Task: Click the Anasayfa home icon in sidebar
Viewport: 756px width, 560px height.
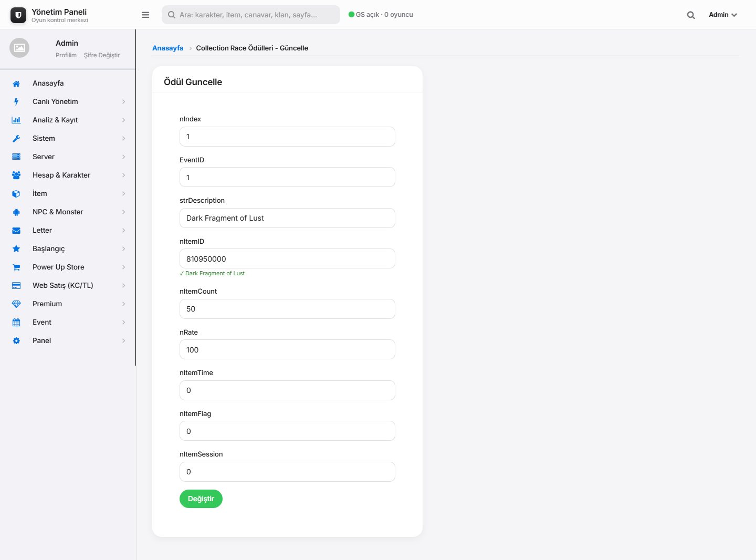Action: click(x=16, y=84)
